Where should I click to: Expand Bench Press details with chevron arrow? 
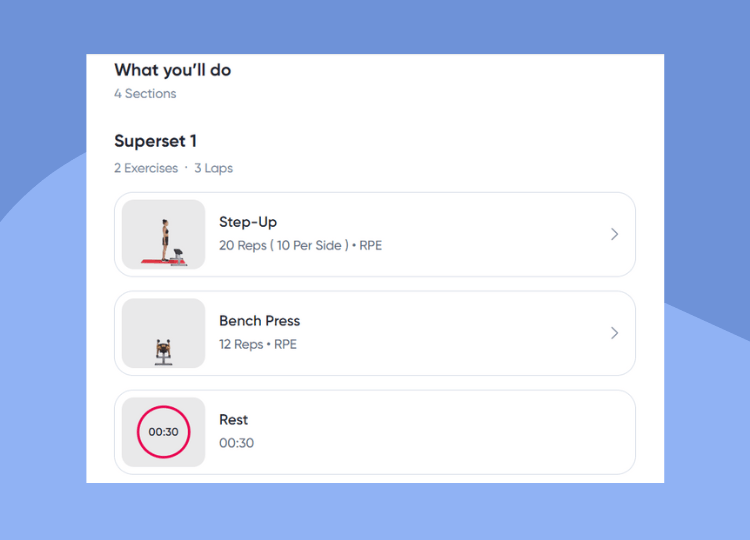tap(615, 333)
